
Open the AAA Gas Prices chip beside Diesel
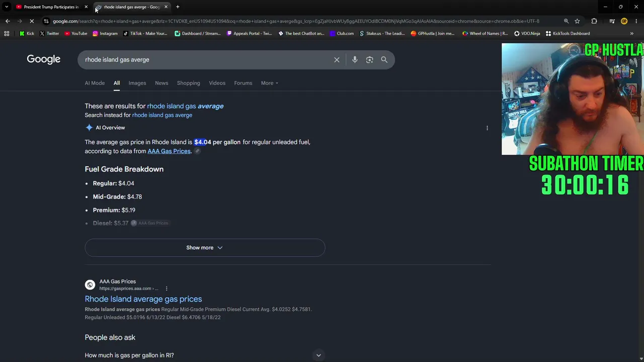150,223
